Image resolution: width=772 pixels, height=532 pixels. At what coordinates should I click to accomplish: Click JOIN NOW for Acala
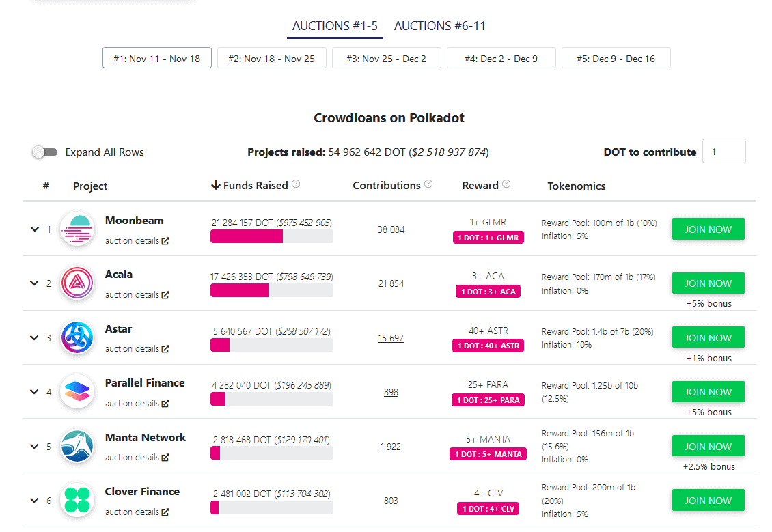pyautogui.click(x=708, y=283)
